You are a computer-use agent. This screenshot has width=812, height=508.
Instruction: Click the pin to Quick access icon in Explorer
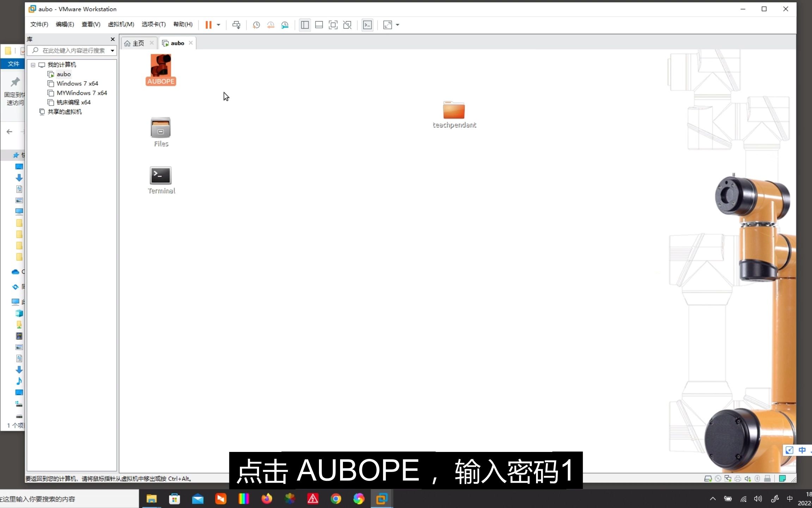tap(15, 82)
